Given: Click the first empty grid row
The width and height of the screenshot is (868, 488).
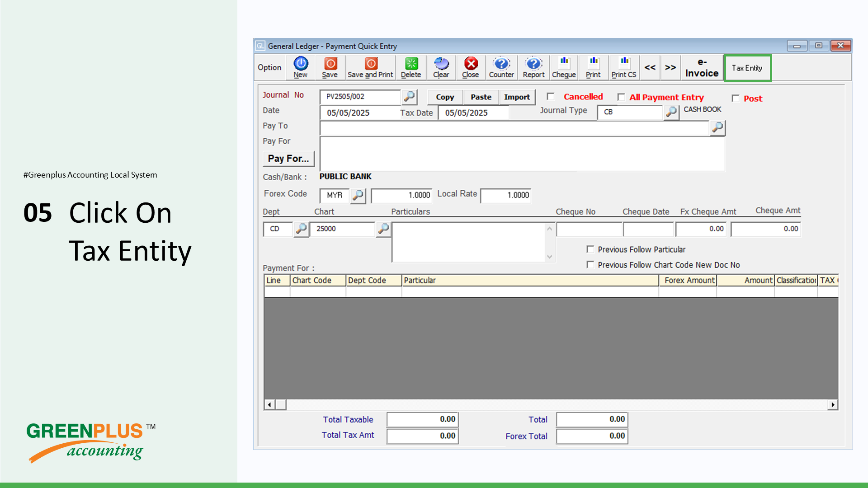Looking at the screenshot, I should tap(551, 292).
